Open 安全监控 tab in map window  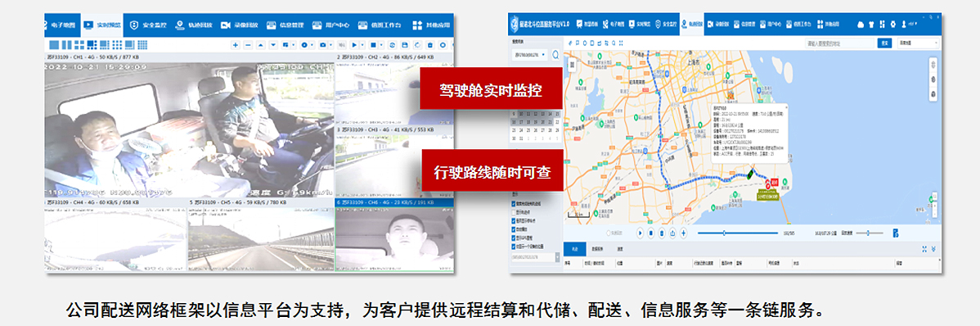coord(666,24)
